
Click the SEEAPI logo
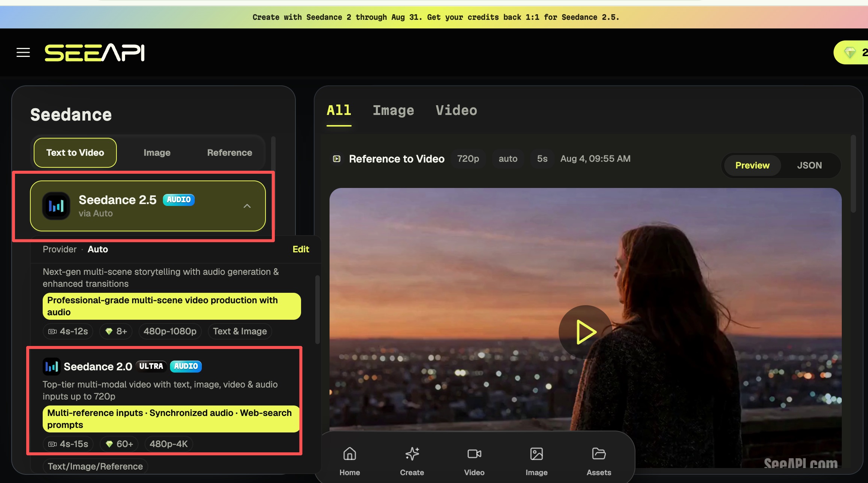click(94, 53)
